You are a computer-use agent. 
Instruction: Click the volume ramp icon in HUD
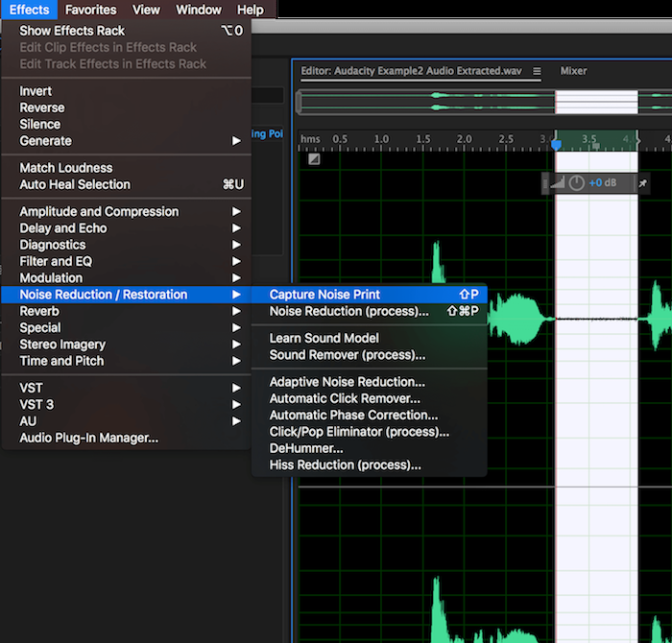coord(558,182)
